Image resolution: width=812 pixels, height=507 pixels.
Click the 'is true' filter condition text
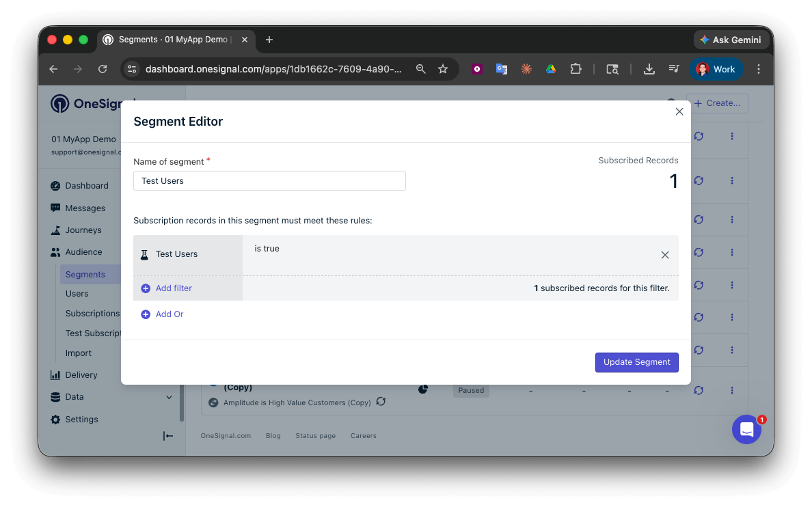(267, 249)
